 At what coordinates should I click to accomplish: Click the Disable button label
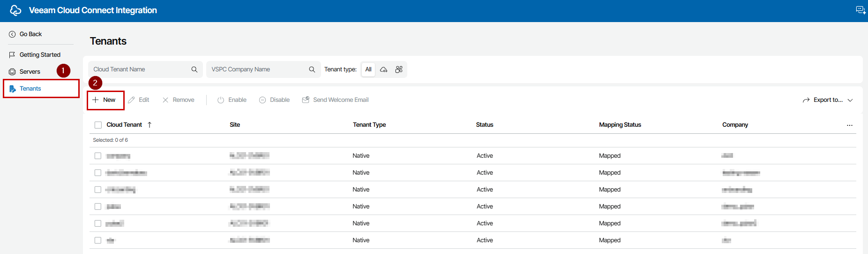tap(280, 100)
